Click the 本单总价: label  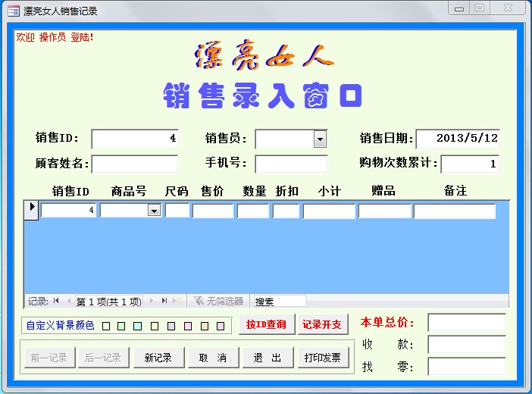pos(387,322)
